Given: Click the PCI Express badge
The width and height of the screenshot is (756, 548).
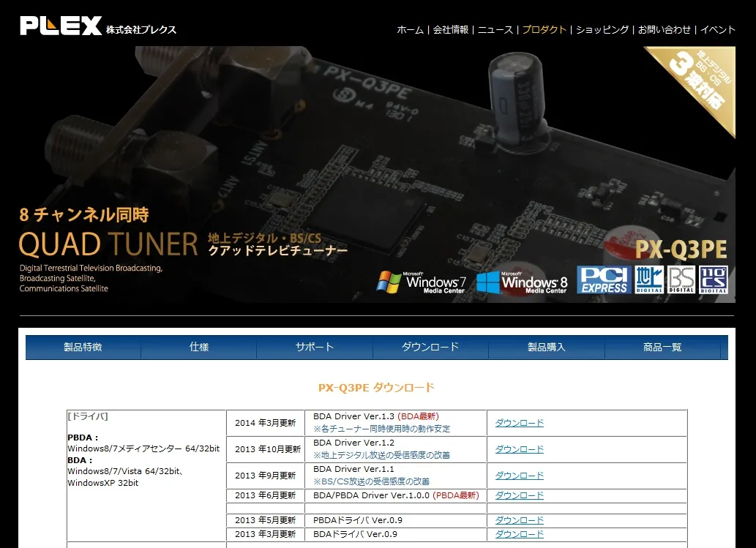Looking at the screenshot, I should point(604,279).
